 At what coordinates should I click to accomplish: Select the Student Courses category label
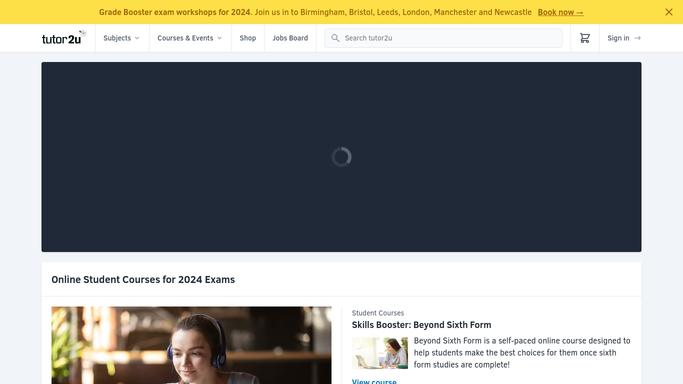tap(378, 313)
